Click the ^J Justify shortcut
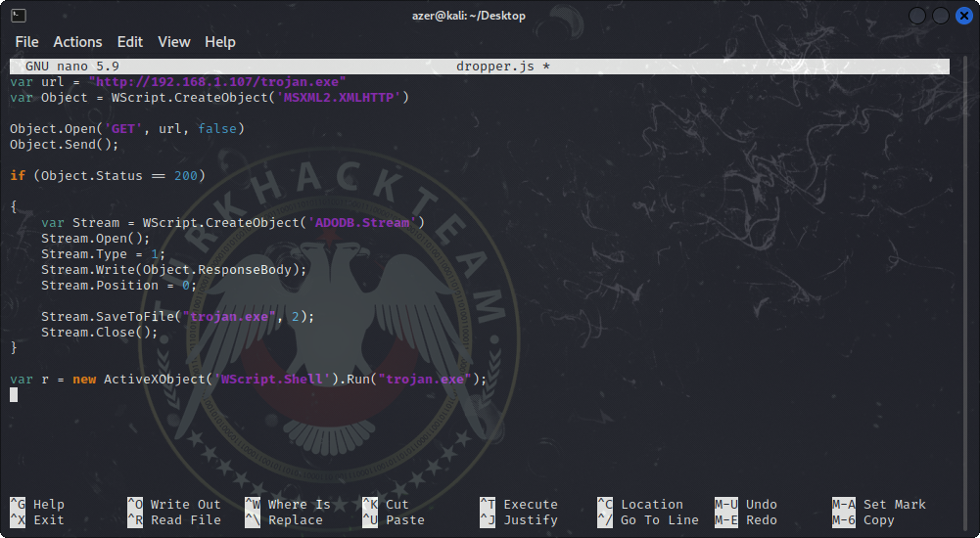The image size is (980, 538). (519, 519)
